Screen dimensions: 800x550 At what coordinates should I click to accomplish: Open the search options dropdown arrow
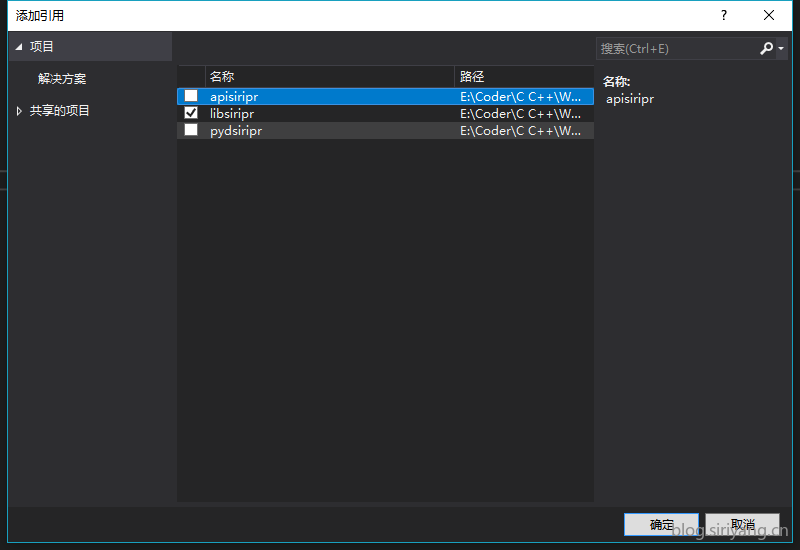coord(781,49)
